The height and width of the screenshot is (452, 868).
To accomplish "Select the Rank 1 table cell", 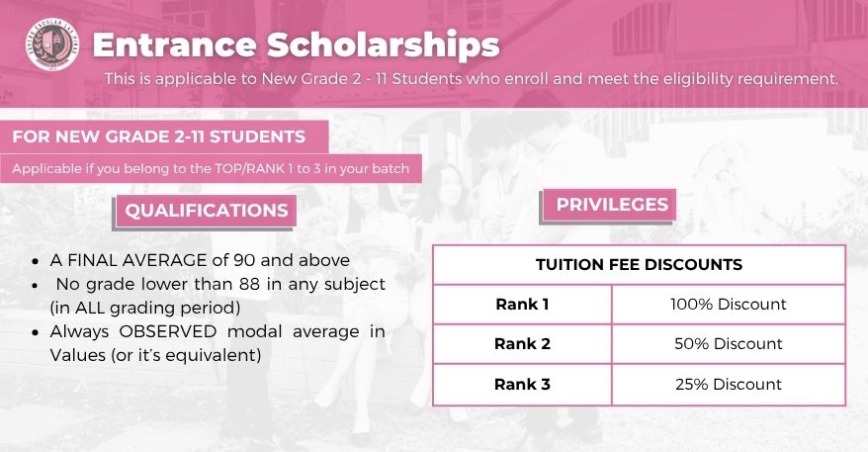I will (522, 304).
